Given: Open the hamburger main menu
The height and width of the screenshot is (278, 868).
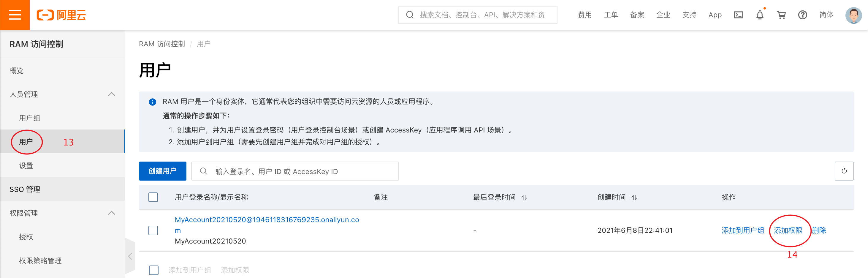Looking at the screenshot, I should click(x=15, y=15).
